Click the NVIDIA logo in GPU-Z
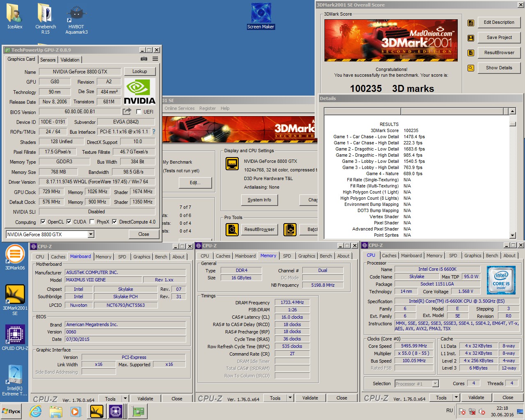 point(139,91)
